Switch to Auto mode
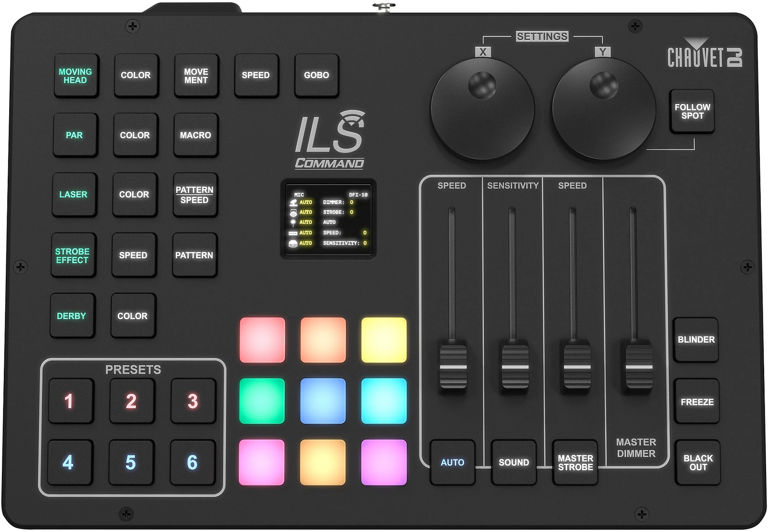 (452, 462)
